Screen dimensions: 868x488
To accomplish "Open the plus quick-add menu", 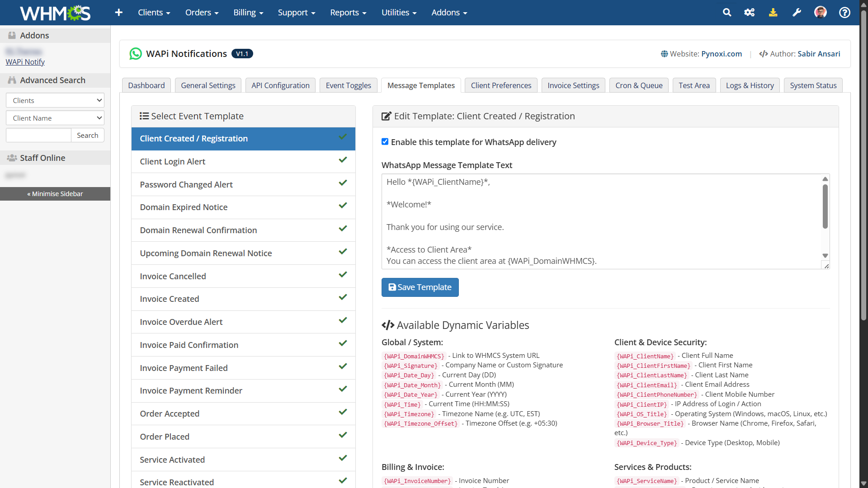I will point(119,13).
